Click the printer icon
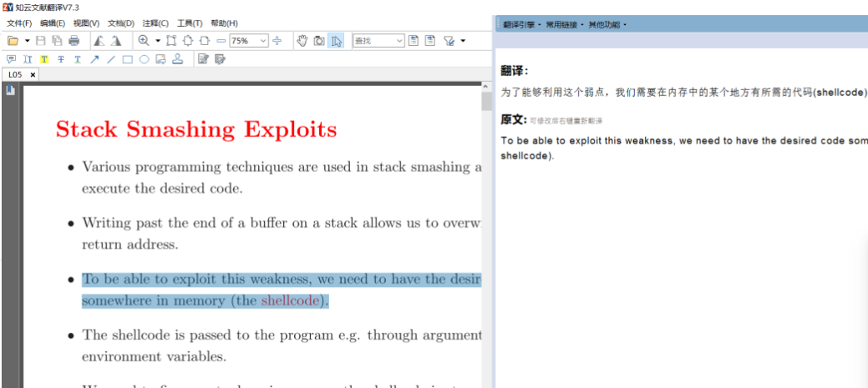Screen dimensions: 868x388 point(74,40)
